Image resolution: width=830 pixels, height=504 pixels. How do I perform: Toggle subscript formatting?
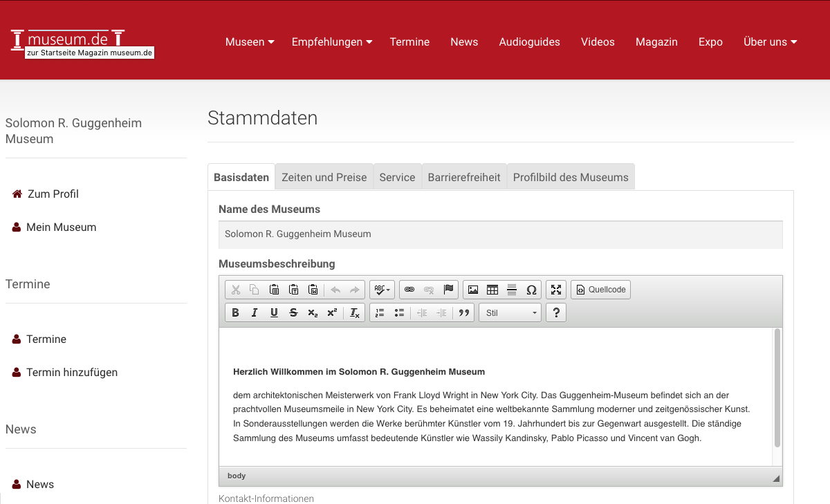point(313,313)
